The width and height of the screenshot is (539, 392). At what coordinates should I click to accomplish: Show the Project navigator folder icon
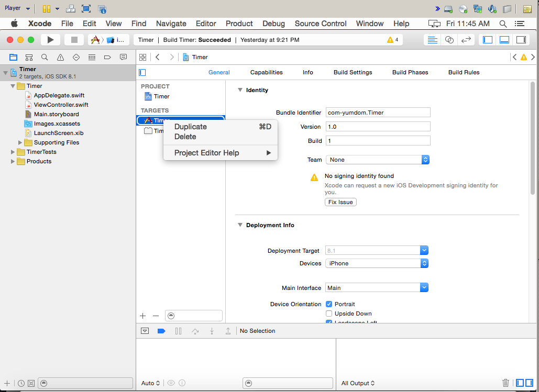pos(13,58)
